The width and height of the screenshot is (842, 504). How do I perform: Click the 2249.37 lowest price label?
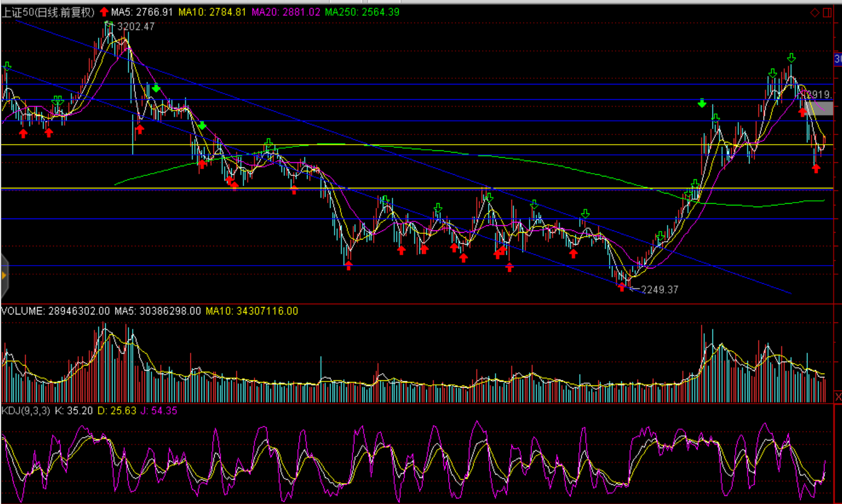659,289
